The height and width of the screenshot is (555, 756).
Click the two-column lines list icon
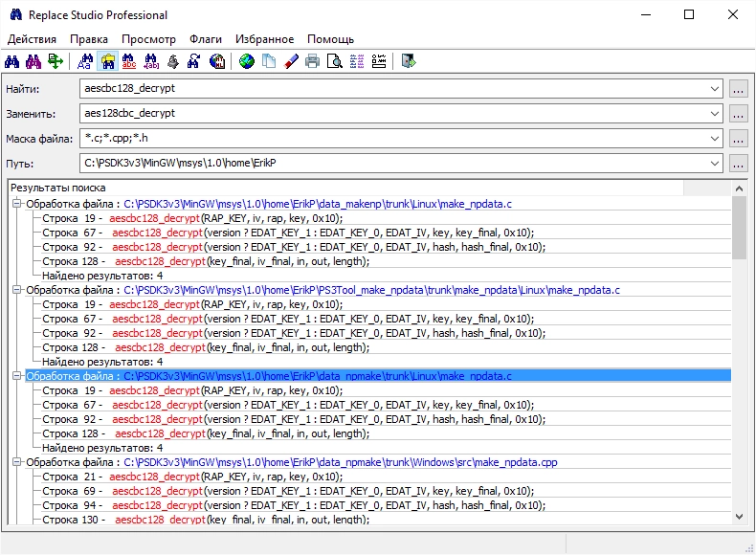coord(357,61)
